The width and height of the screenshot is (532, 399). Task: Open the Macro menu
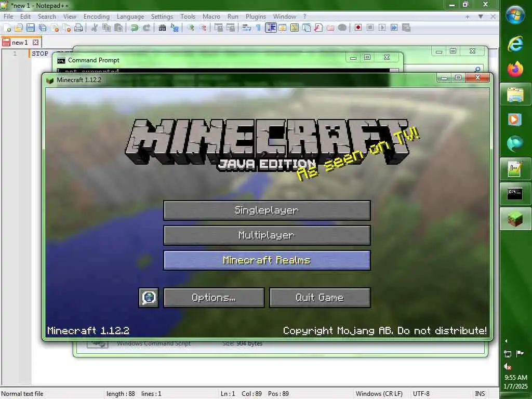point(211,16)
